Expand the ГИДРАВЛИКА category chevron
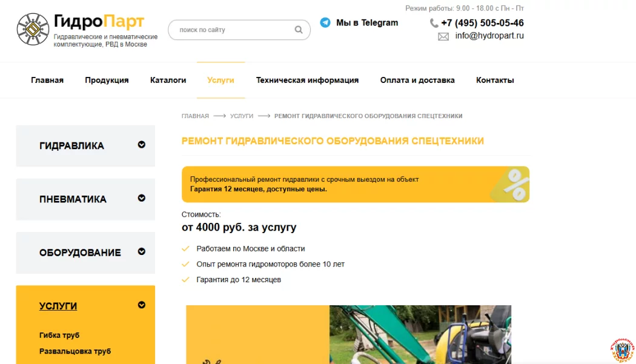Viewport: 636px width, 364px height. tap(141, 145)
